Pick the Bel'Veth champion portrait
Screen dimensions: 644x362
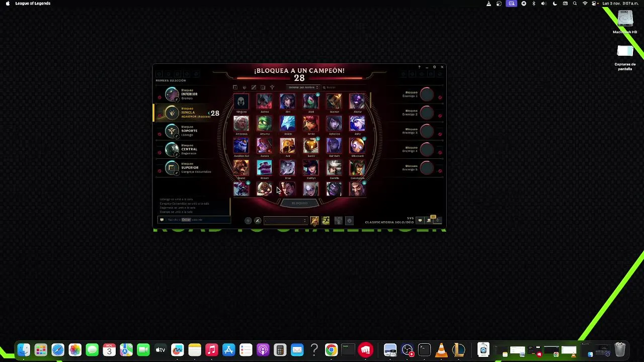click(x=334, y=146)
